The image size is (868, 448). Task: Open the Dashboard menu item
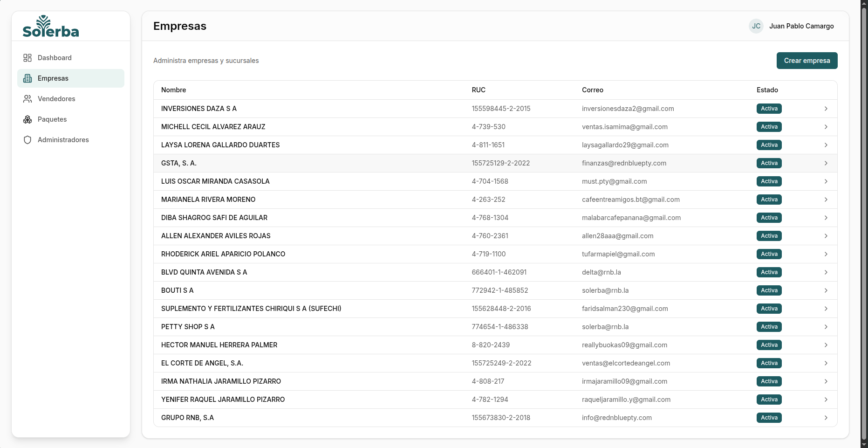[55, 58]
